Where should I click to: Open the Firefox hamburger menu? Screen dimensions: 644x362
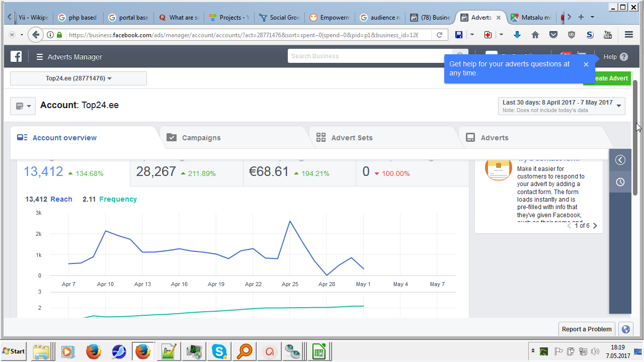(629, 35)
